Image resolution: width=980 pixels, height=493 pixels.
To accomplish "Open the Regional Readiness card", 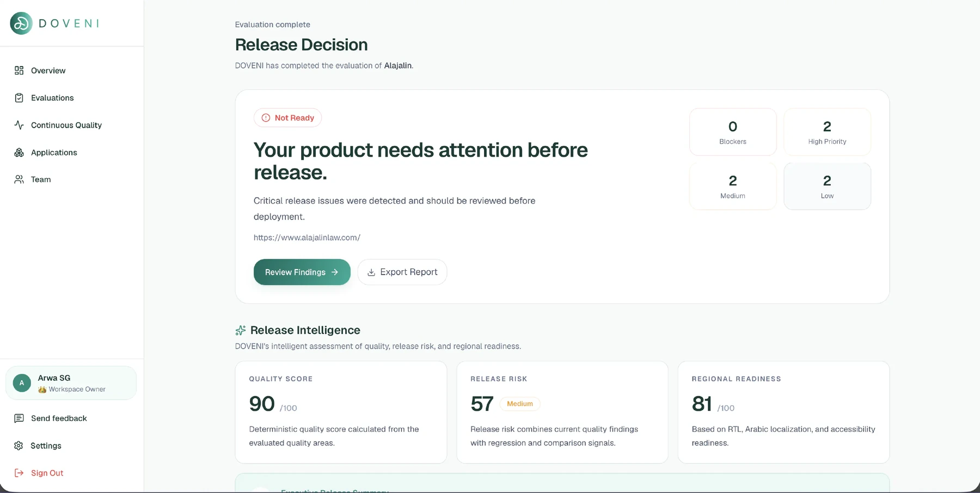I will tap(783, 412).
